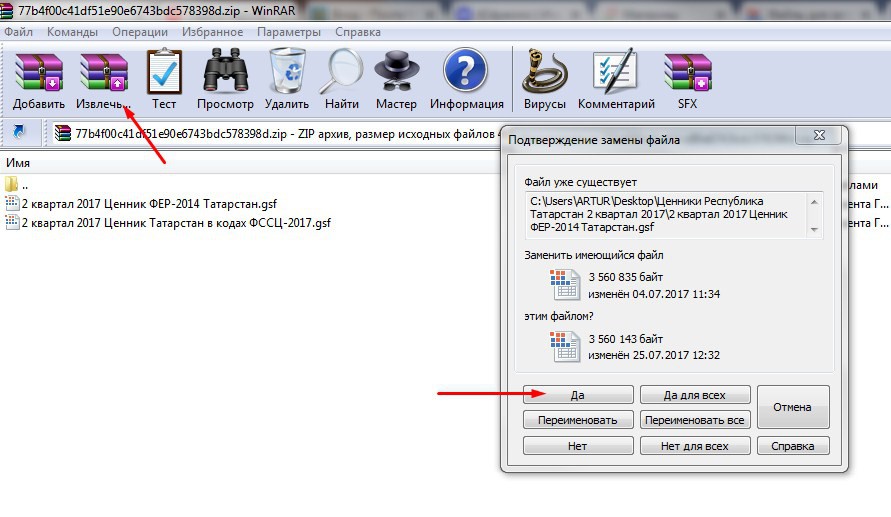The height and width of the screenshot is (517, 891).
Task: Click the Переименовать button
Action: pyautogui.click(x=578, y=420)
